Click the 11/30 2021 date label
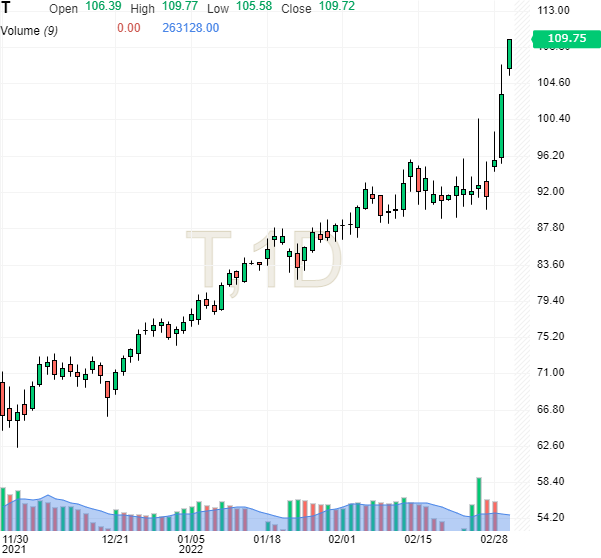 pyautogui.click(x=15, y=544)
